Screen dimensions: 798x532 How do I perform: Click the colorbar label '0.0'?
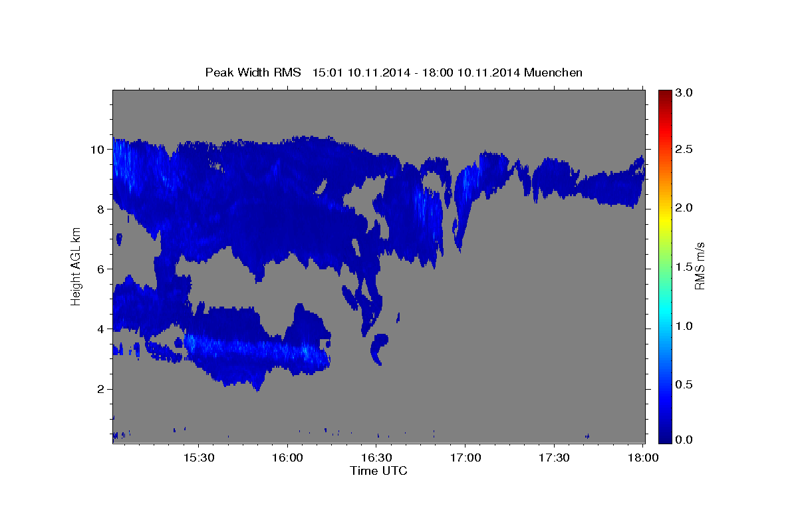coord(684,440)
